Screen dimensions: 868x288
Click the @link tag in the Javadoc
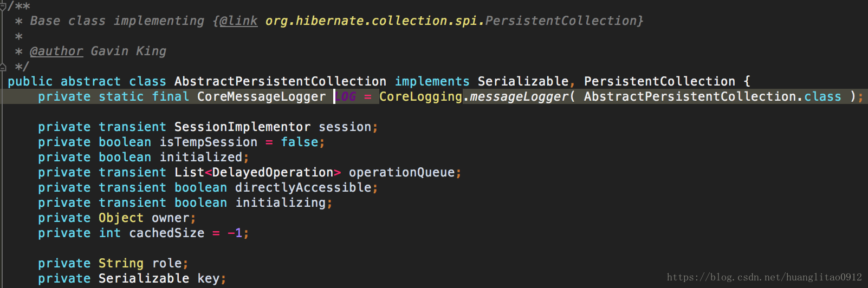coord(239,21)
